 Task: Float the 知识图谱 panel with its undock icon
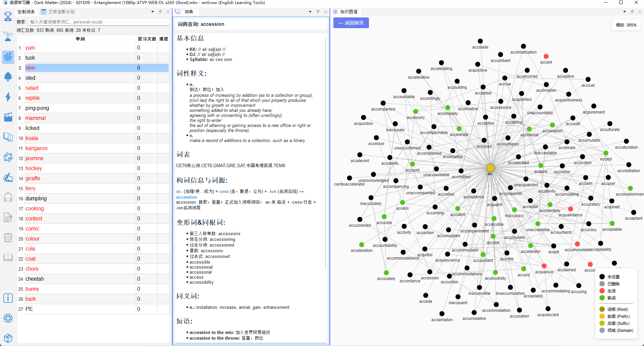[632, 12]
